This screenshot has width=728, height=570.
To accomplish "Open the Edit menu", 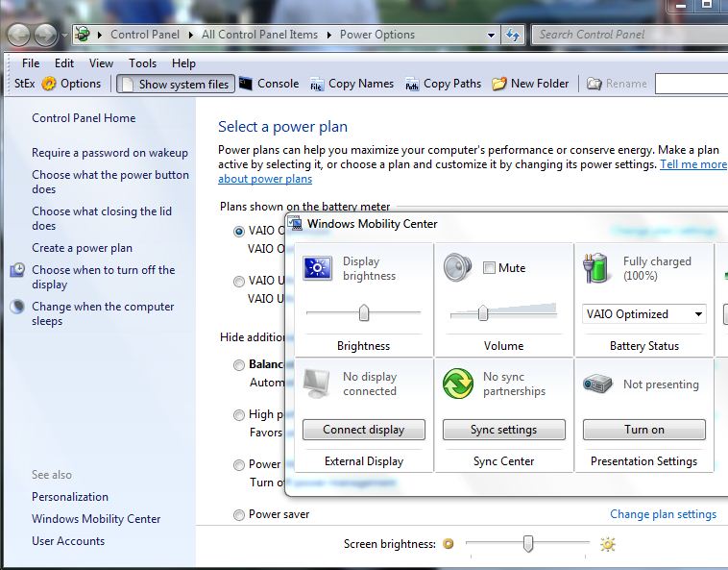I will point(64,63).
